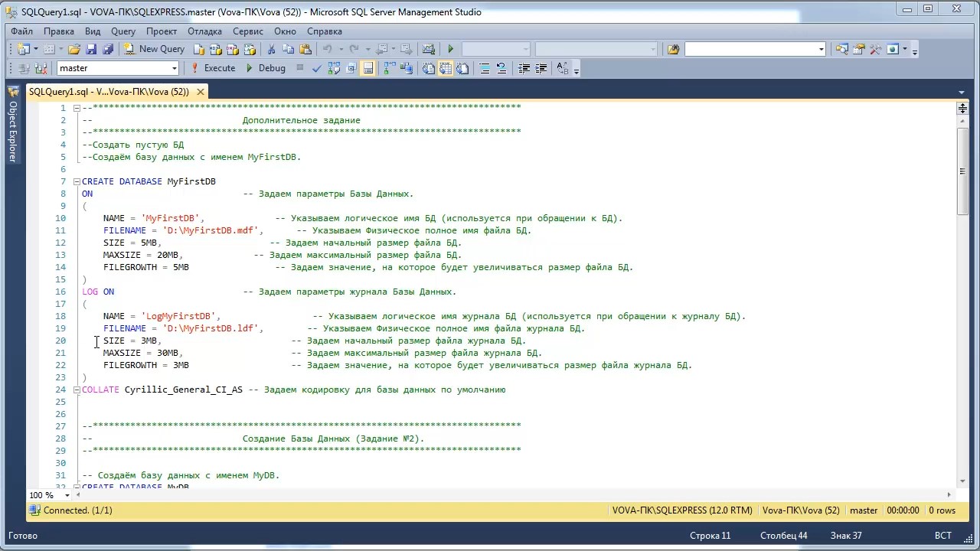Open the Query menu
This screenshot has height=551, width=980.
click(x=123, y=31)
